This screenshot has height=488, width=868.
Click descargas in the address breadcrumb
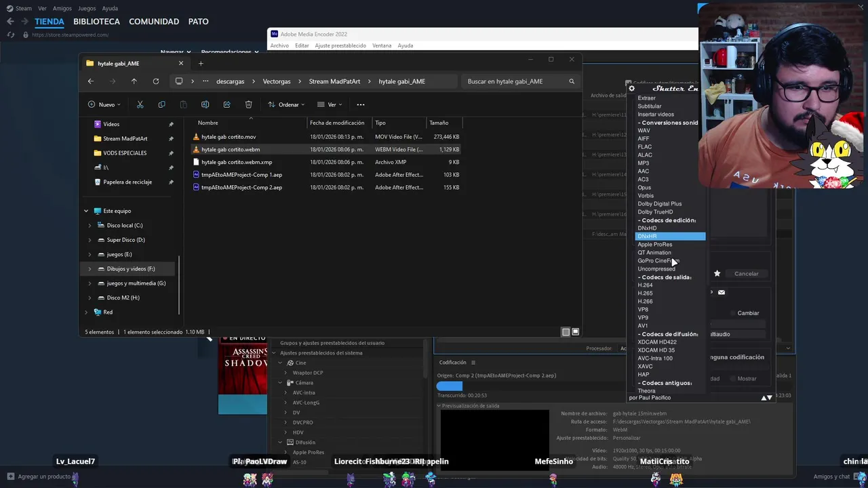click(x=230, y=81)
